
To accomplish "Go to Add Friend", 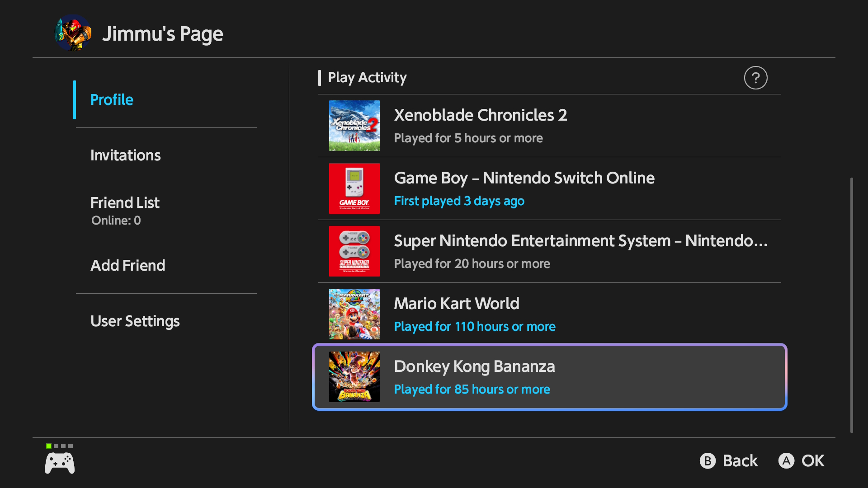I will click(127, 266).
